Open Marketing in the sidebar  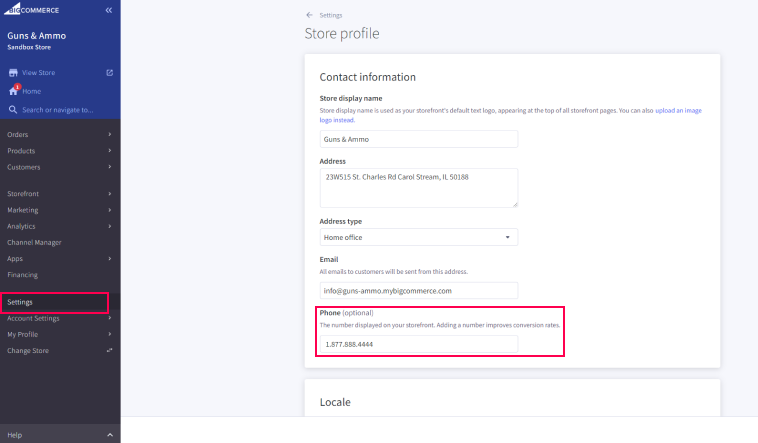pos(23,210)
